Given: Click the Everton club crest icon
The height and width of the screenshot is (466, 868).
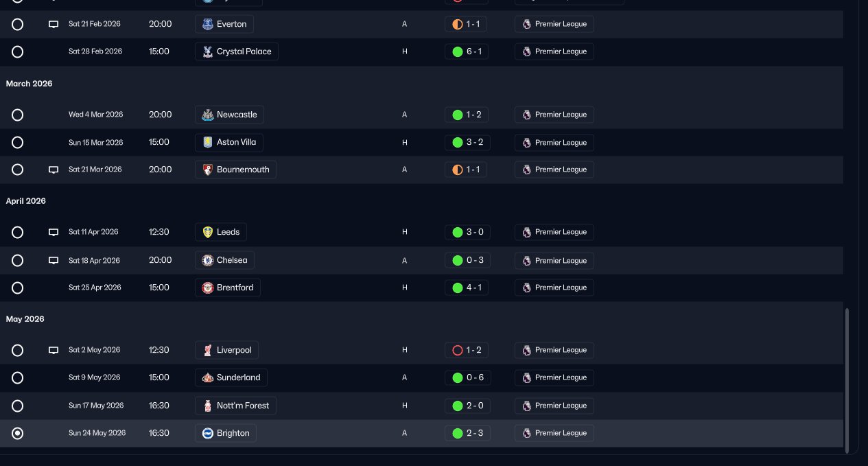Looking at the screenshot, I should click(207, 24).
